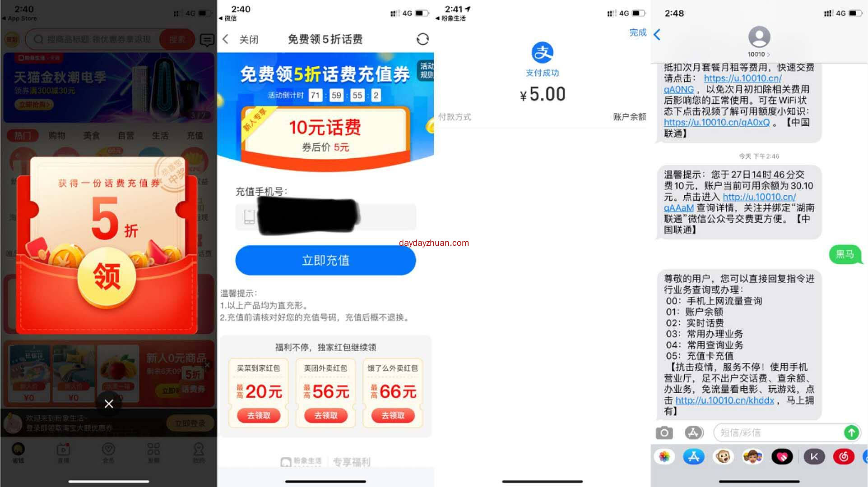Tap the heart/favorites icon in message bar
The height and width of the screenshot is (487, 868).
pos(781,455)
